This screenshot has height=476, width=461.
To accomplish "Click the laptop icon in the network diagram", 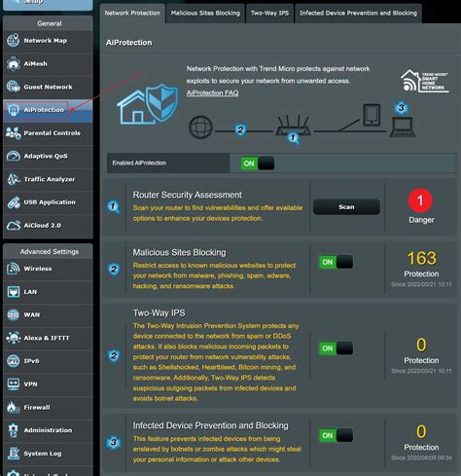I will [x=403, y=128].
